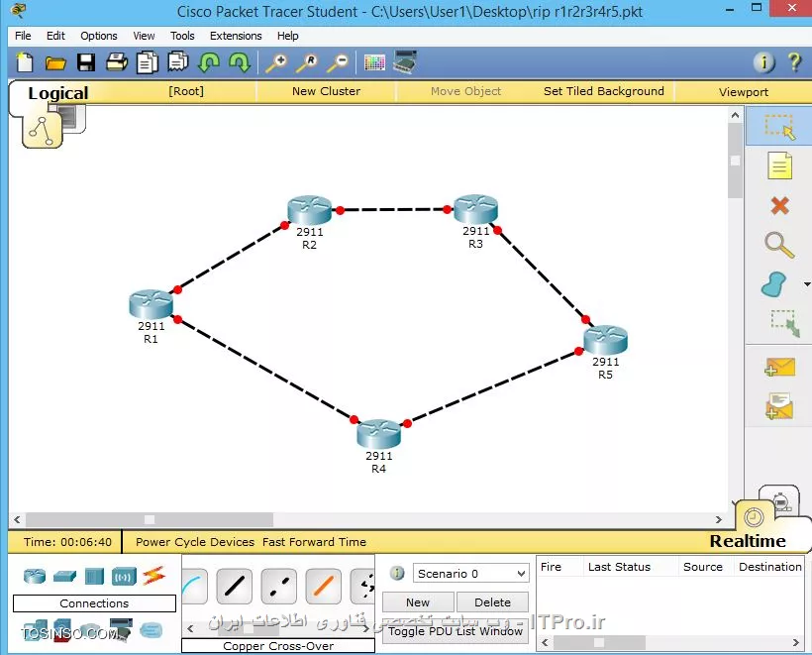Click Fast Forward Time
Screen dimensions: 812x655
[x=314, y=541]
